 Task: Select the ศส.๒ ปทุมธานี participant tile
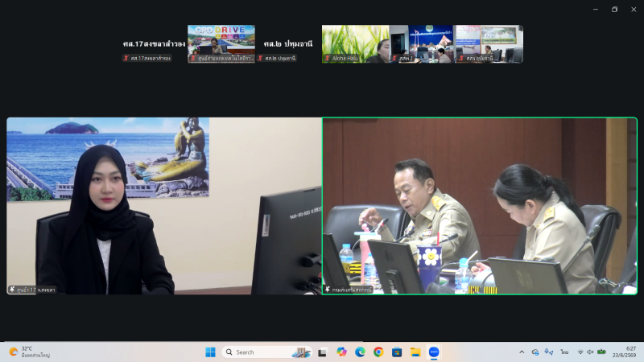(288, 44)
